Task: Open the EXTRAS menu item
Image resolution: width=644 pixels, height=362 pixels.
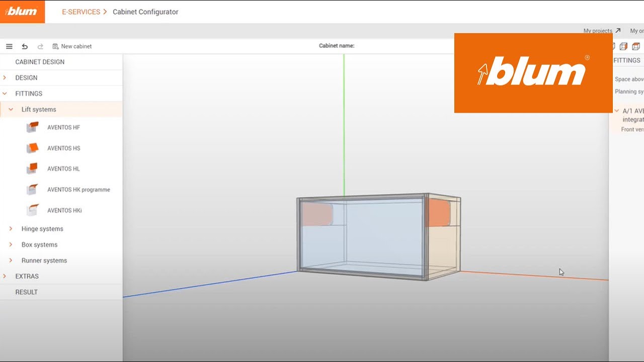Action: coord(27,276)
